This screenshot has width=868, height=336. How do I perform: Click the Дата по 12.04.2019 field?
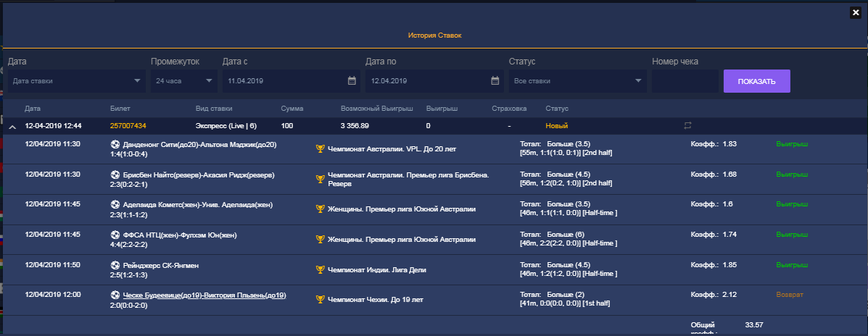click(434, 80)
